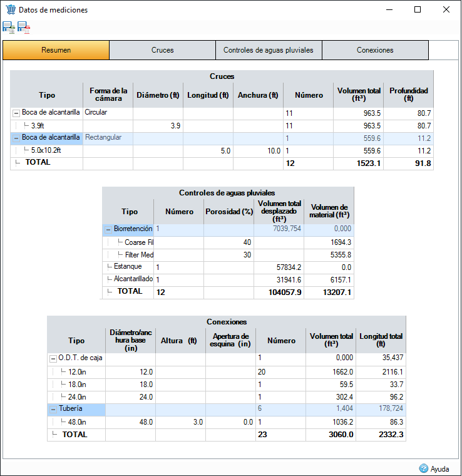This screenshot has height=476, width=462.
Task: Click the Tubería total length 178,724
Action: pyautogui.click(x=381, y=408)
